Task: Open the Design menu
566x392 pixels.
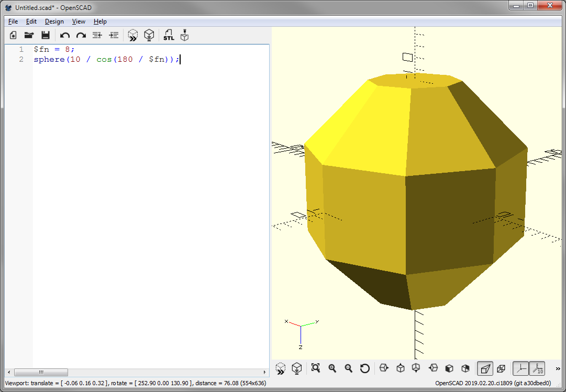Action: pos(54,21)
